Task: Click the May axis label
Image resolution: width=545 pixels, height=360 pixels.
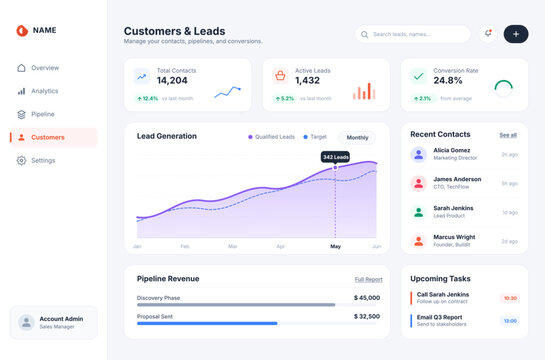Action: [x=335, y=246]
